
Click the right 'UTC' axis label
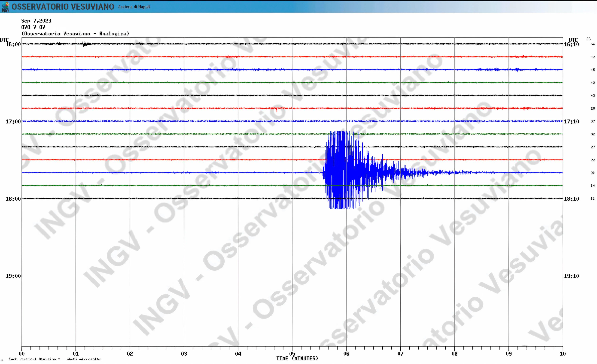[573, 40]
